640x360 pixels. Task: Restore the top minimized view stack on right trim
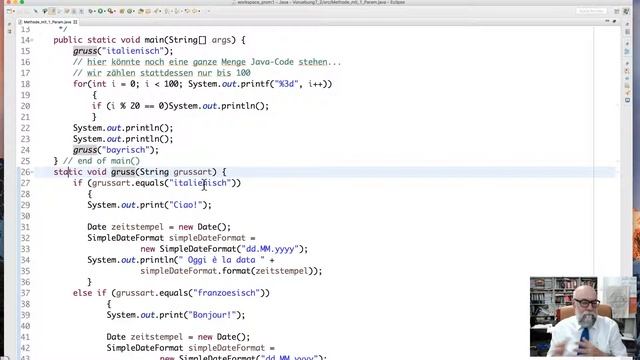click(627, 24)
